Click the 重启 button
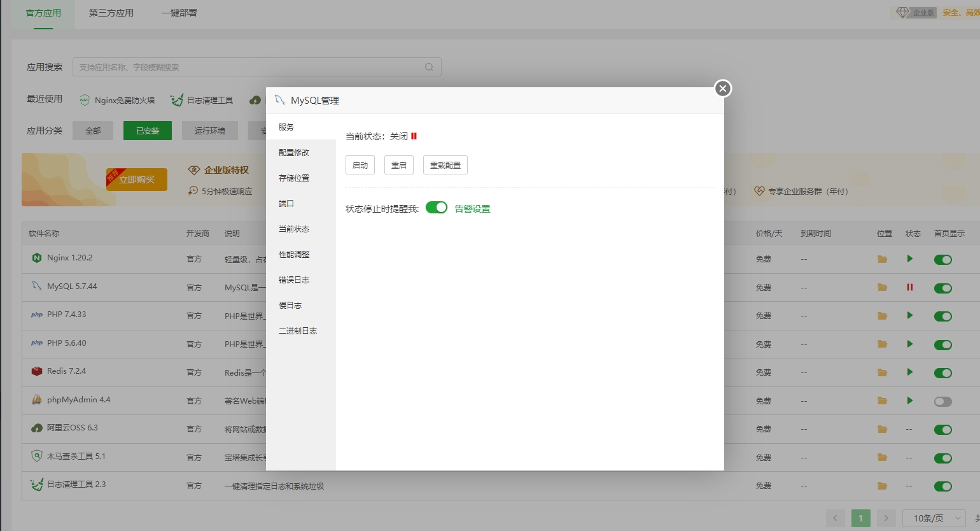This screenshot has height=531, width=980. click(x=399, y=165)
